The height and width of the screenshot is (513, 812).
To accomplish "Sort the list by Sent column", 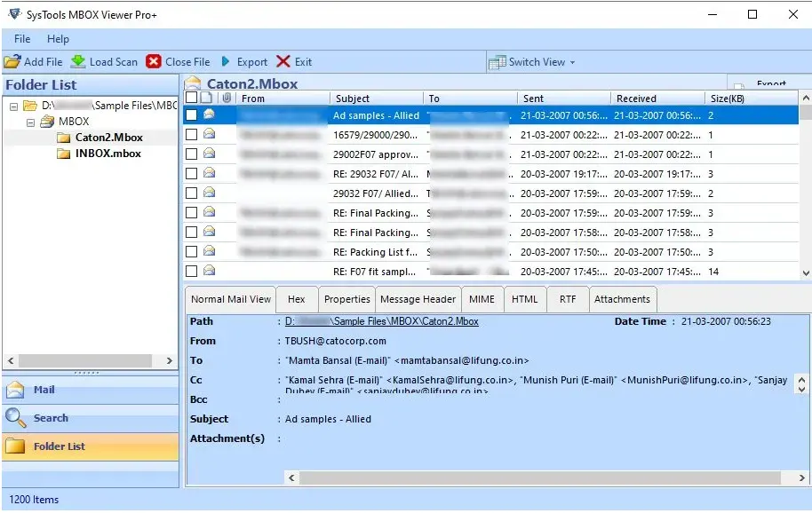I will (564, 99).
